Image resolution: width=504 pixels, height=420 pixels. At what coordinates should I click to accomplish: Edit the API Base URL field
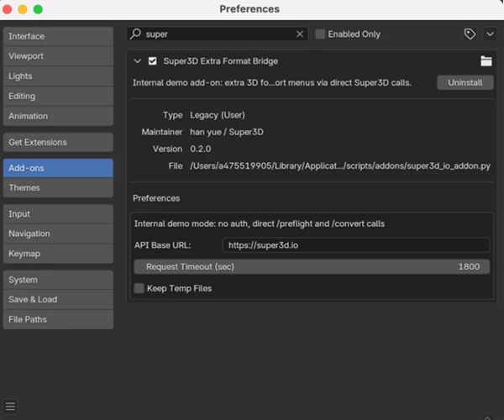pyautogui.click(x=356, y=245)
